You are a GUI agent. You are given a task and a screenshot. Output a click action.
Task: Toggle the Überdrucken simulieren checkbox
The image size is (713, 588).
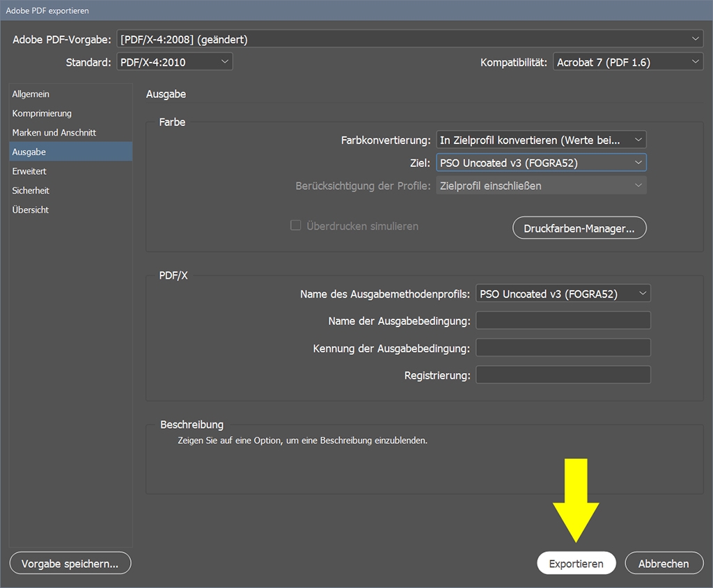[296, 226]
